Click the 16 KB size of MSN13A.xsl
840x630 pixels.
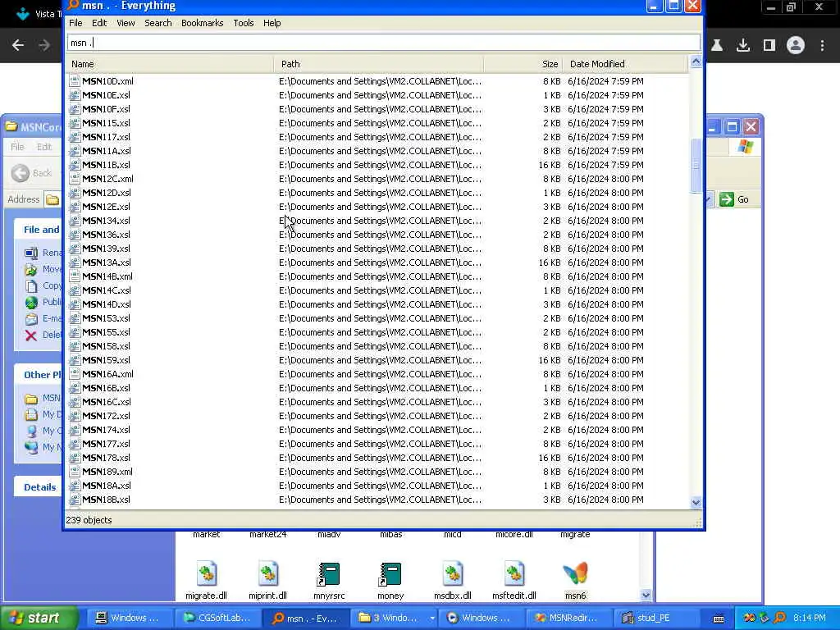tap(550, 262)
